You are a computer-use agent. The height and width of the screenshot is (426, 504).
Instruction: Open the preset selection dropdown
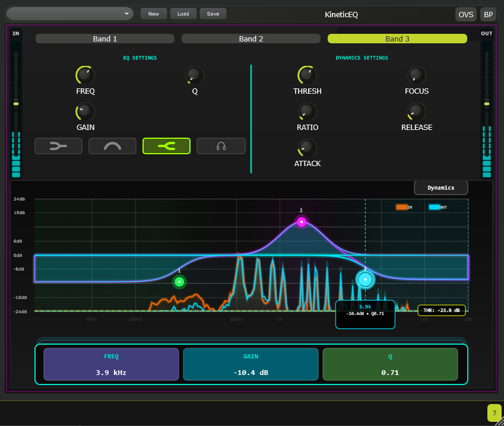[69, 13]
